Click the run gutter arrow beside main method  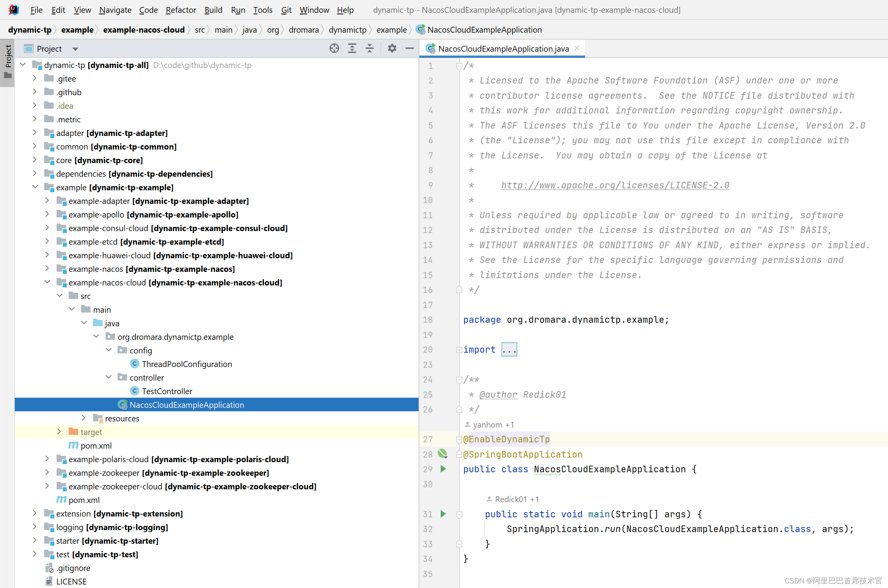click(443, 514)
